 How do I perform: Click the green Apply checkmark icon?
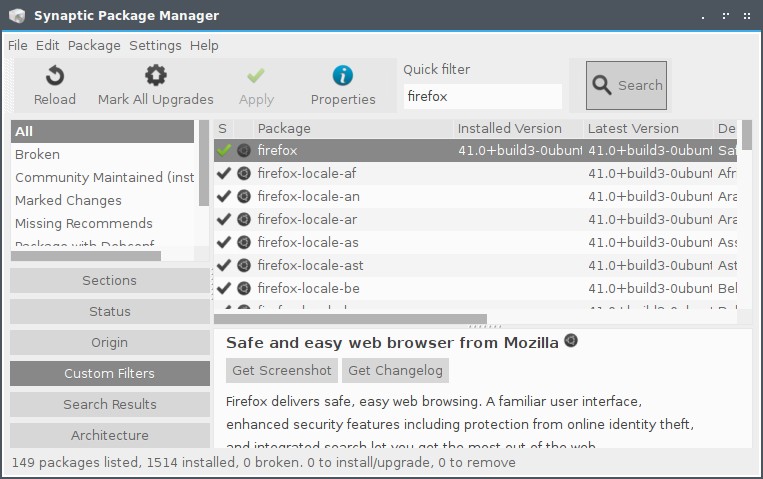[x=256, y=75]
